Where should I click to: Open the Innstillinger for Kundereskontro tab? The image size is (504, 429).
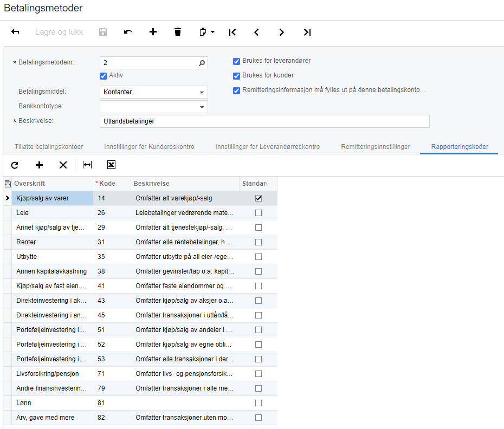pyautogui.click(x=149, y=147)
